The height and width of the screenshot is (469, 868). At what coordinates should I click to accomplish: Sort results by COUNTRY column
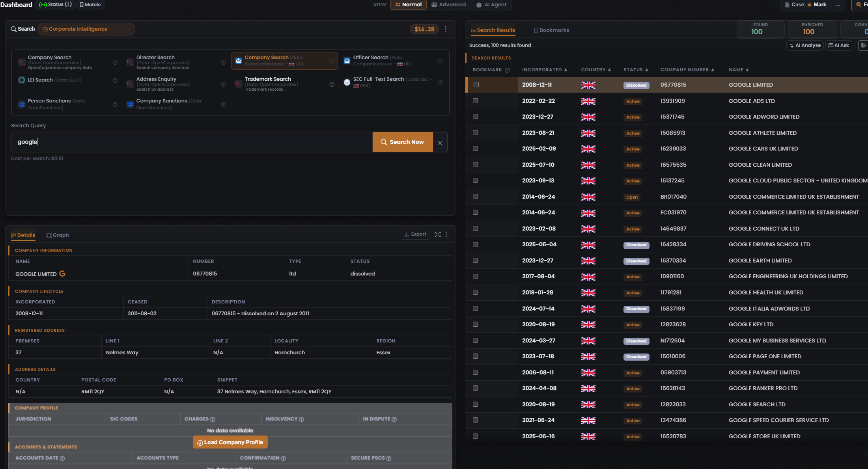tap(596, 70)
